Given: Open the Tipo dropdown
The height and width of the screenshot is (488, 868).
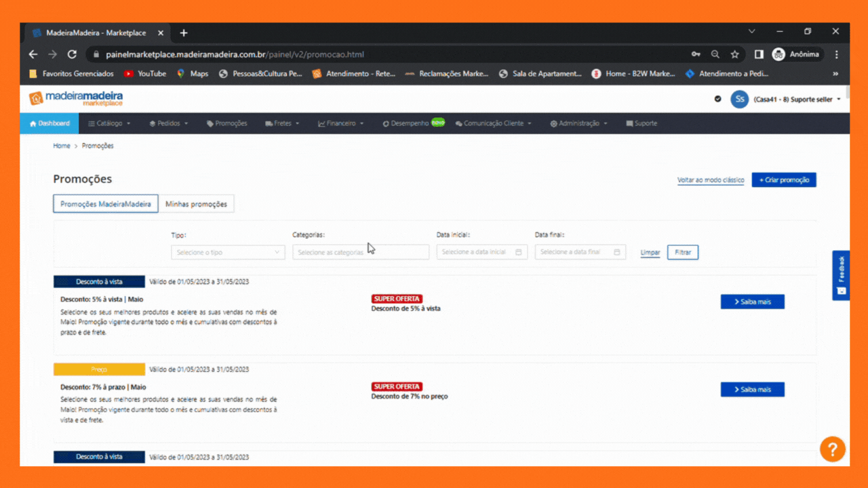Looking at the screenshot, I should pyautogui.click(x=228, y=252).
